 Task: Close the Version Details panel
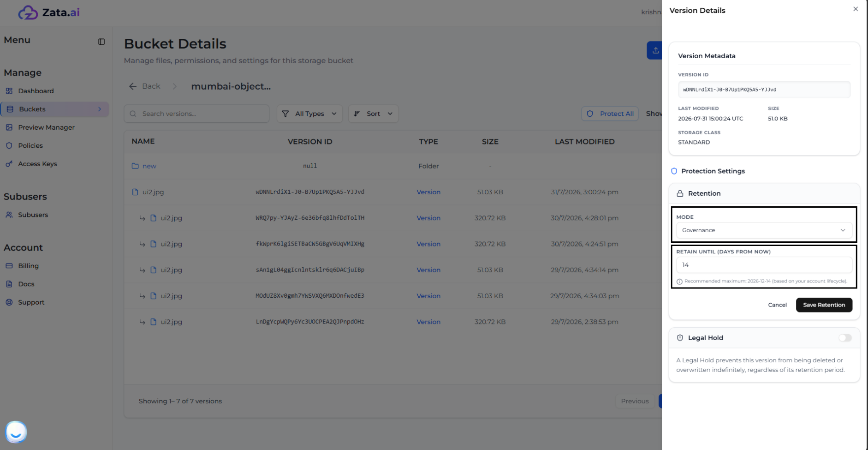(x=856, y=9)
